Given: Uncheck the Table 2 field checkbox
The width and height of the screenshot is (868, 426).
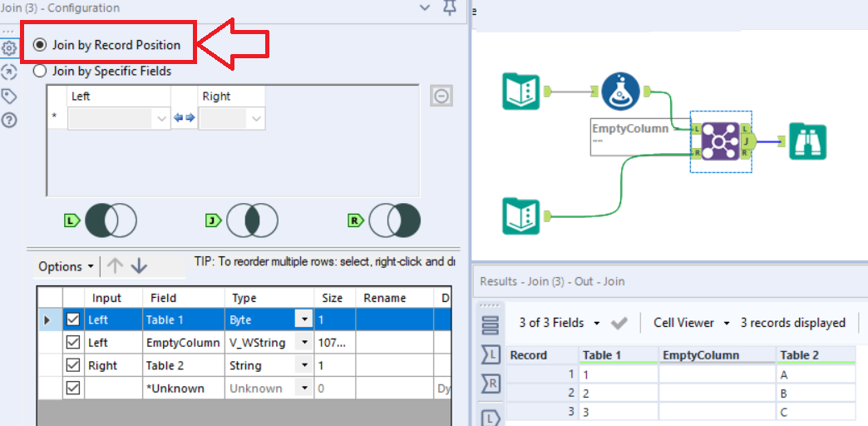Looking at the screenshot, I should click(x=73, y=365).
